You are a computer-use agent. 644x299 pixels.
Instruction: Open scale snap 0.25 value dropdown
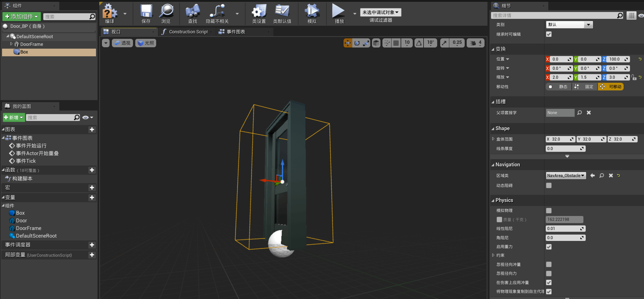point(457,43)
